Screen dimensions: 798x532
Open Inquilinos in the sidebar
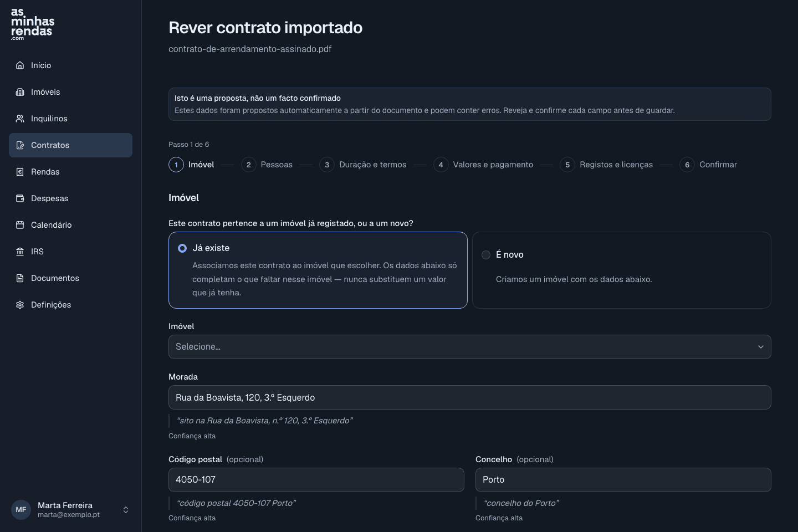(x=70, y=119)
